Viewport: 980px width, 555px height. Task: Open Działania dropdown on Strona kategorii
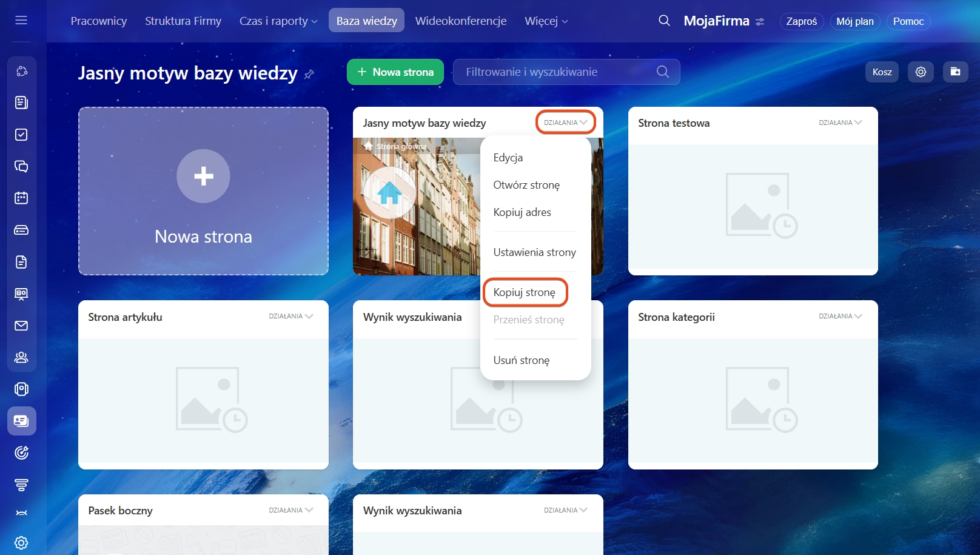pos(840,316)
